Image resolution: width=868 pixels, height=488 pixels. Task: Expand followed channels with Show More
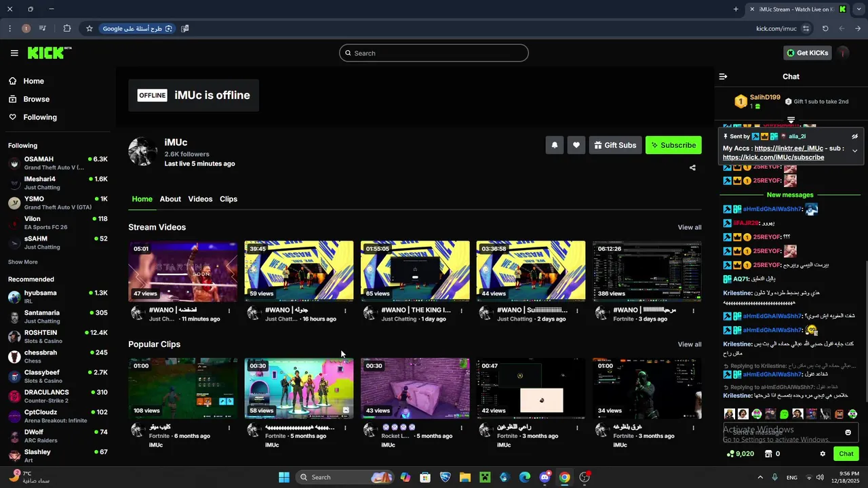coord(23,262)
